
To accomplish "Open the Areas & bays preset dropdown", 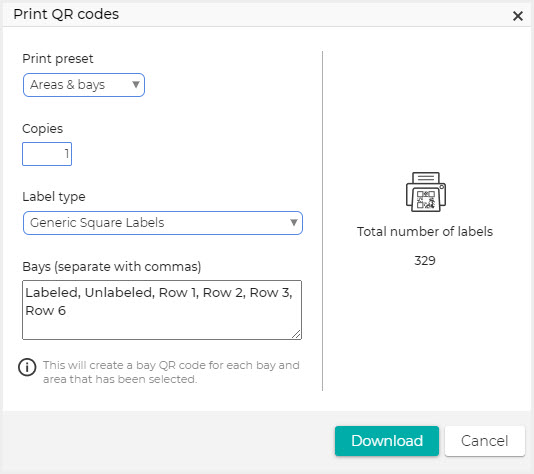I will [84, 85].
